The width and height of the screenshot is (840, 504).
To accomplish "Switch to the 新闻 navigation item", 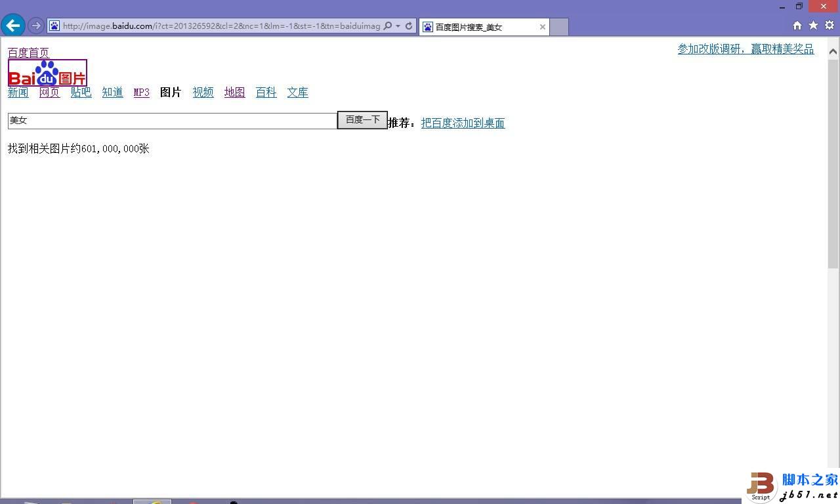I will 18,92.
